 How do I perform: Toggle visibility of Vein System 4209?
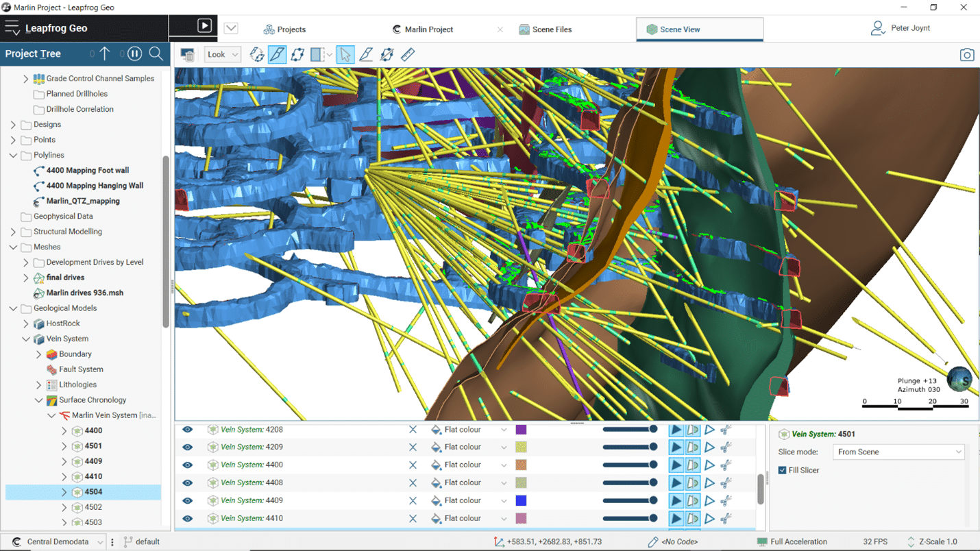pos(187,447)
